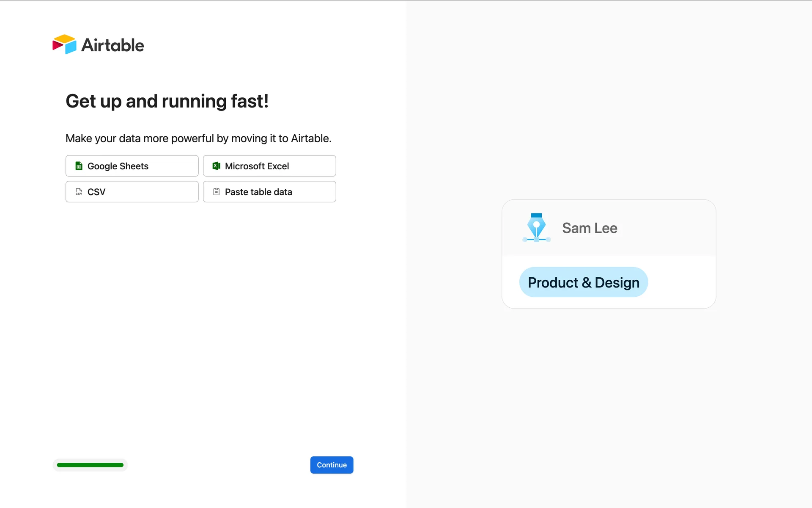Select the Product & Design tag

(583, 282)
